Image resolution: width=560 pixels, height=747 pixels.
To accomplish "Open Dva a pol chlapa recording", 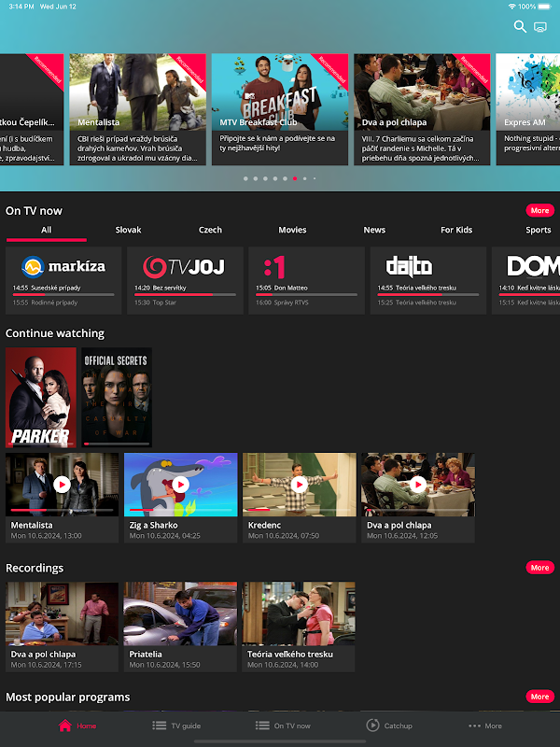I will (x=62, y=627).
